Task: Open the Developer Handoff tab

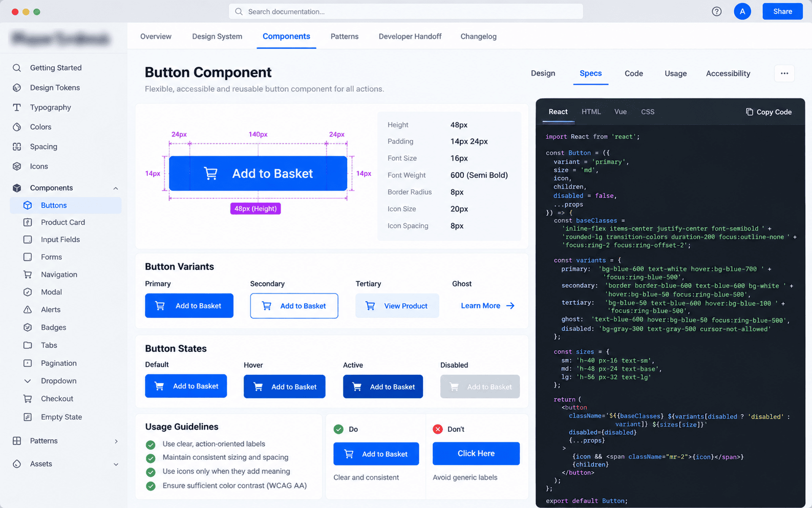Action: coord(410,36)
